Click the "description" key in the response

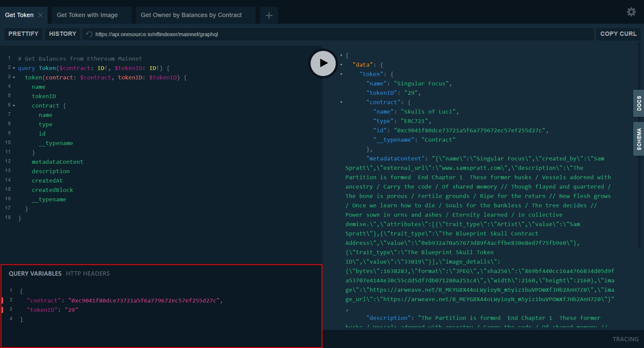389,318
